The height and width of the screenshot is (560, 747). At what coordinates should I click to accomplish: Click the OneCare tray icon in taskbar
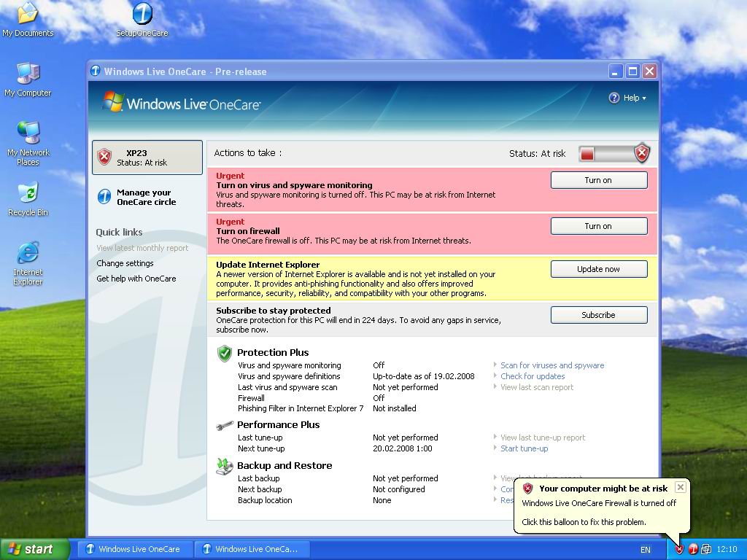693,549
